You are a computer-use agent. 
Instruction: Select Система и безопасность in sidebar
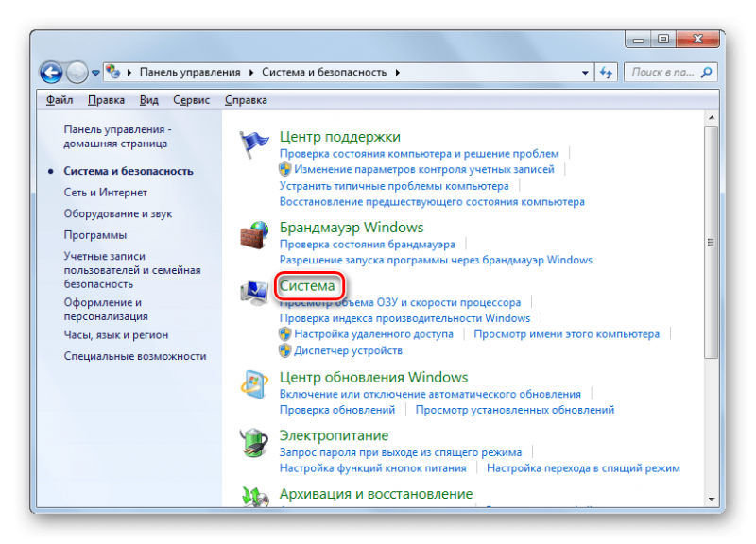click(x=129, y=171)
